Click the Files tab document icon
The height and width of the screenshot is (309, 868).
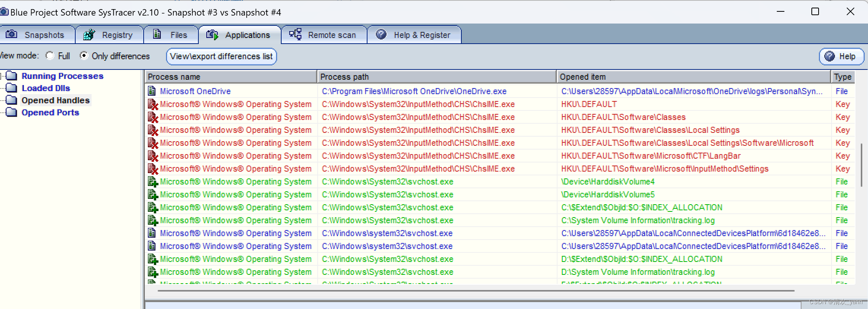157,34
